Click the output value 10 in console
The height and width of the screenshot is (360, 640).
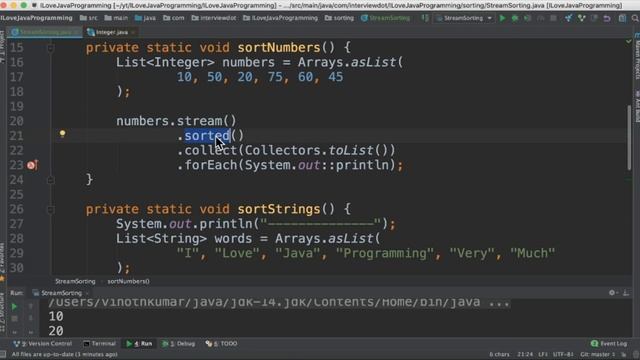[56, 316]
